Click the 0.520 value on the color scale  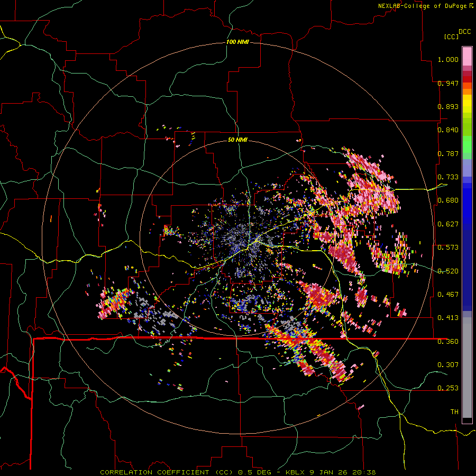point(448,271)
